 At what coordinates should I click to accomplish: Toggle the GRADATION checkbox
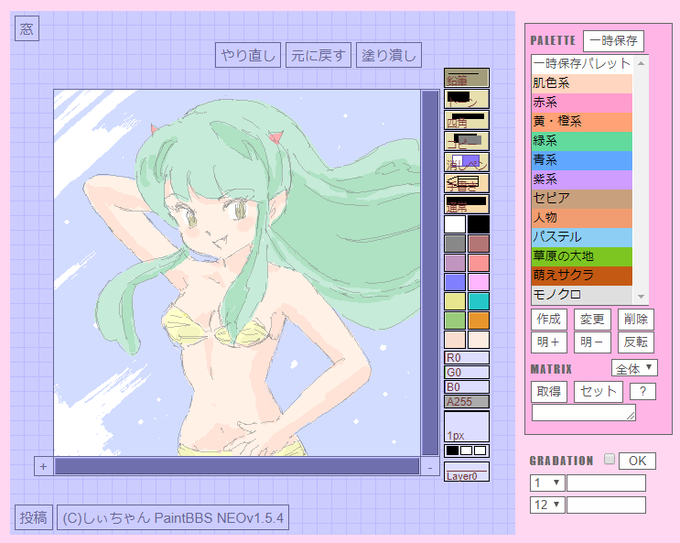pyautogui.click(x=609, y=459)
